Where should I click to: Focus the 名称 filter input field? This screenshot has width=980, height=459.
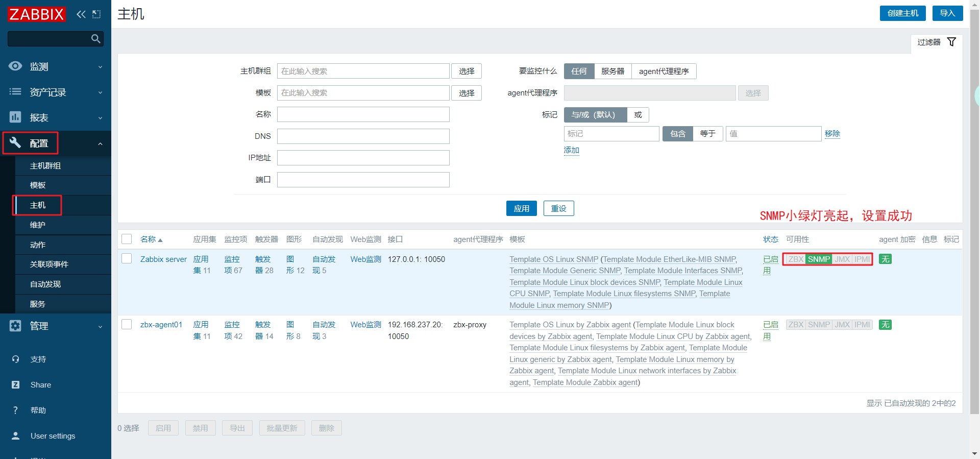click(363, 114)
